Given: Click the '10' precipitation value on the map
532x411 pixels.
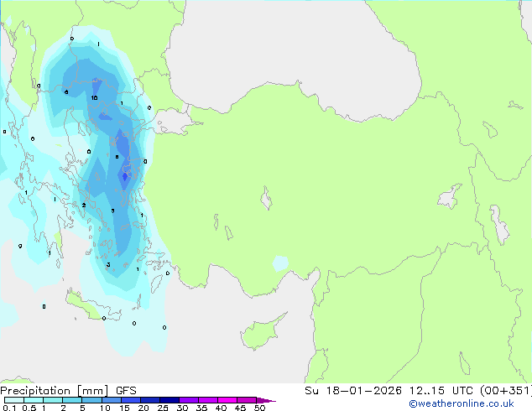Looking at the screenshot, I should tap(94, 97).
